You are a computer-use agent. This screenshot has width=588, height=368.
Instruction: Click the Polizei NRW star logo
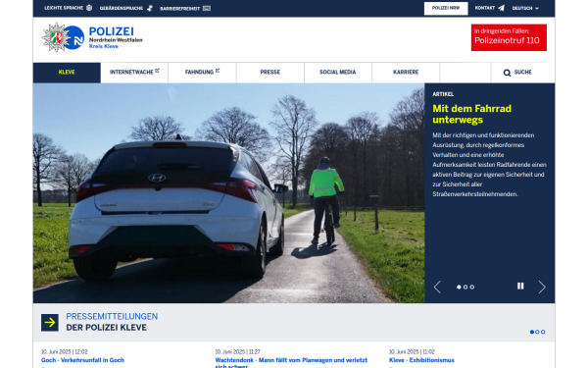coord(56,37)
